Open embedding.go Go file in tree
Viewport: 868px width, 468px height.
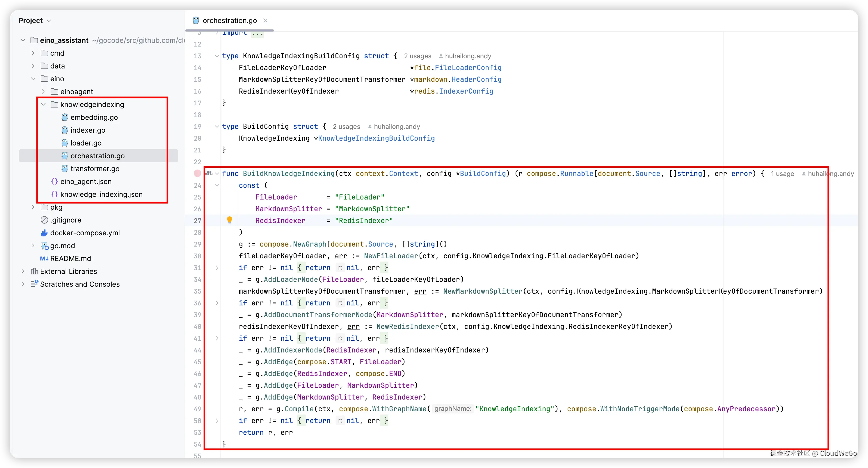coord(94,117)
